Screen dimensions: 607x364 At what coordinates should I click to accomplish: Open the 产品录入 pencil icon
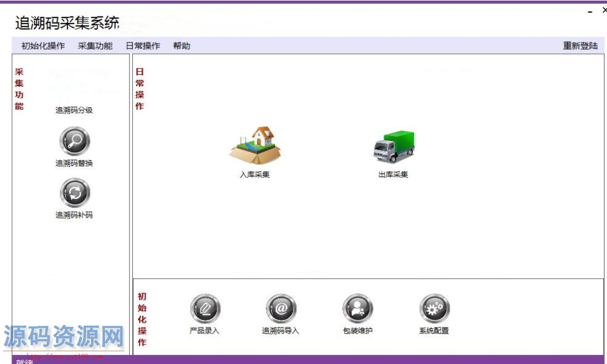[205, 309]
